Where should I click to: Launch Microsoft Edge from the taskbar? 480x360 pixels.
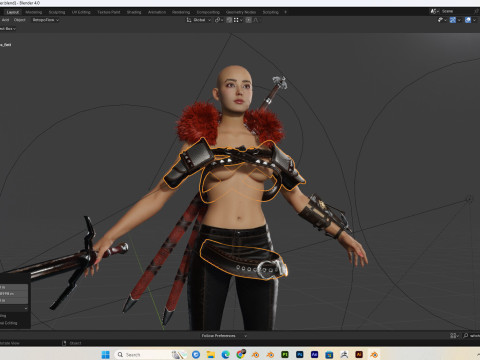coord(225,354)
